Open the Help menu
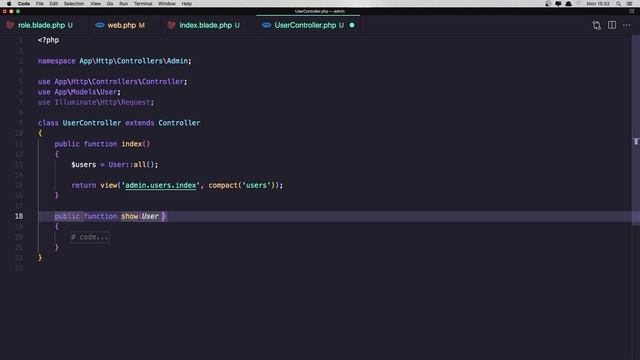This screenshot has width=640, height=360. pos(187,4)
